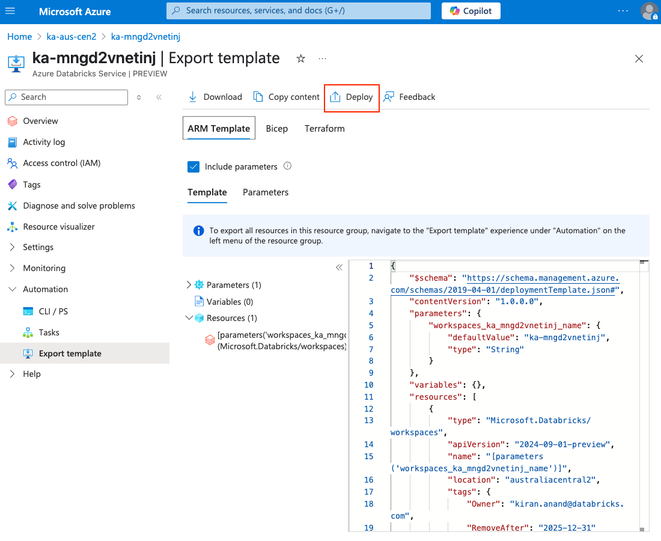Screen dimensions: 661x541
Task: Download the template
Action: coord(215,97)
